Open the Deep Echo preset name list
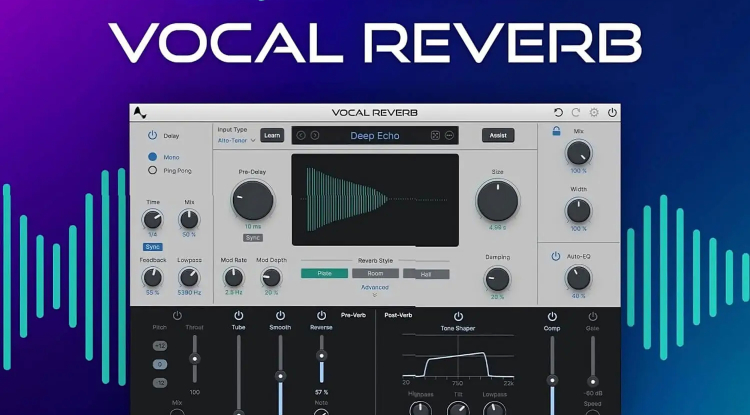 [375, 136]
